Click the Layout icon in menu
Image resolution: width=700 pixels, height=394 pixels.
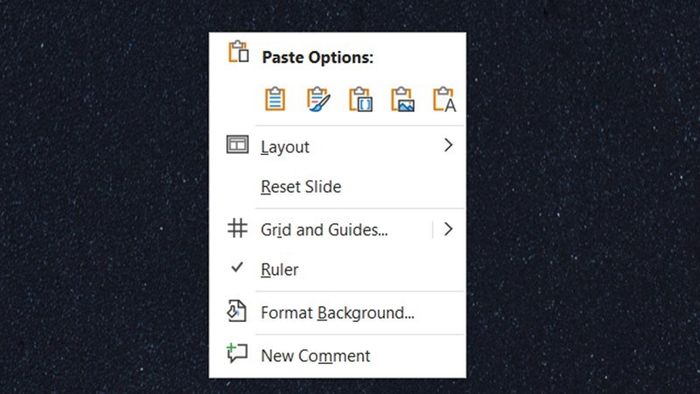pos(238,145)
